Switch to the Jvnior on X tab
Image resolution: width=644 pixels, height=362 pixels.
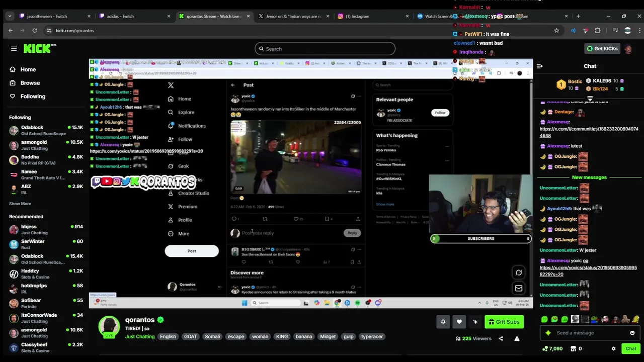[294, 16]
